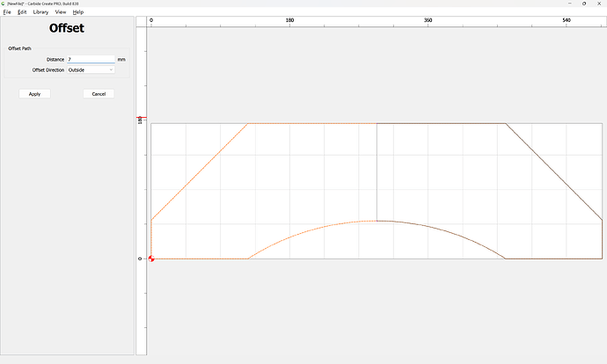Screen dimensions: 607x364
Task: Click the 360 mark on the horizontal ruler
Action: (428, 19)
